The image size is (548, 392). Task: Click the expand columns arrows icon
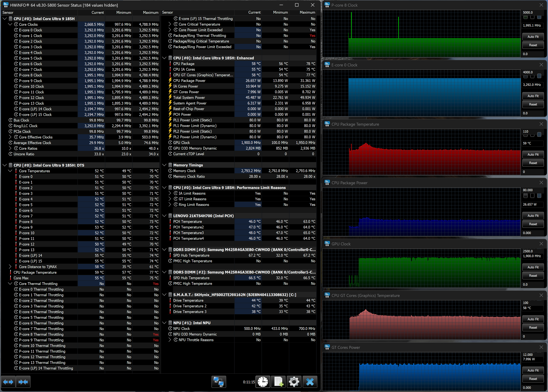pyautogui.click(x=8, y=382)
